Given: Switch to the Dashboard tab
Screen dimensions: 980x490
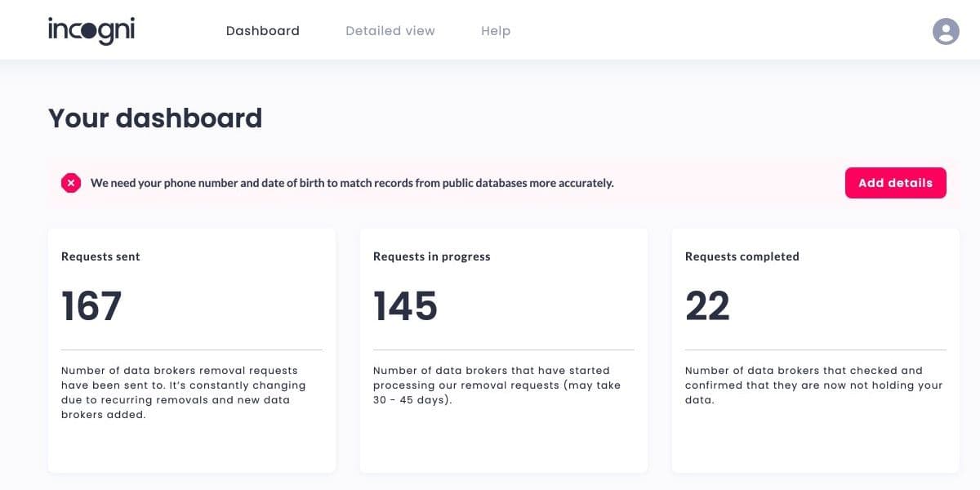Looking at the screenshot, I should pos(262,31).
